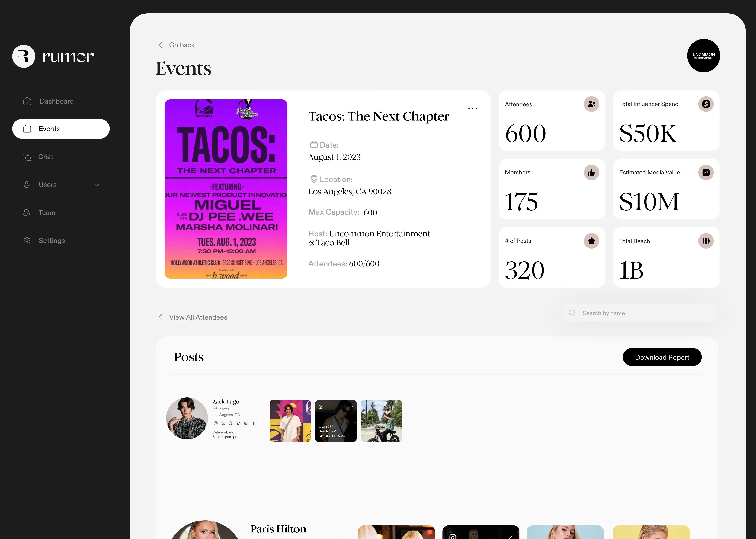Click the Team people icon
The width and height of the screenshot is (756, 539).
point(27,212)
